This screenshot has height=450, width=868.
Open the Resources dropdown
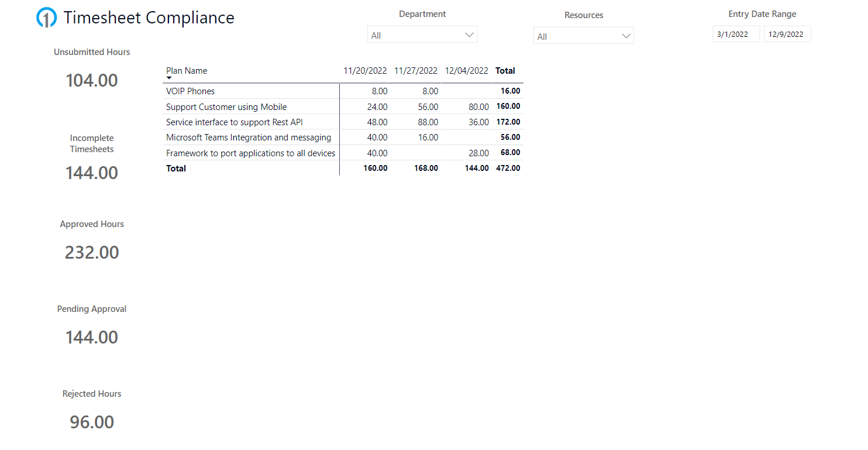(x=583, y=36)
